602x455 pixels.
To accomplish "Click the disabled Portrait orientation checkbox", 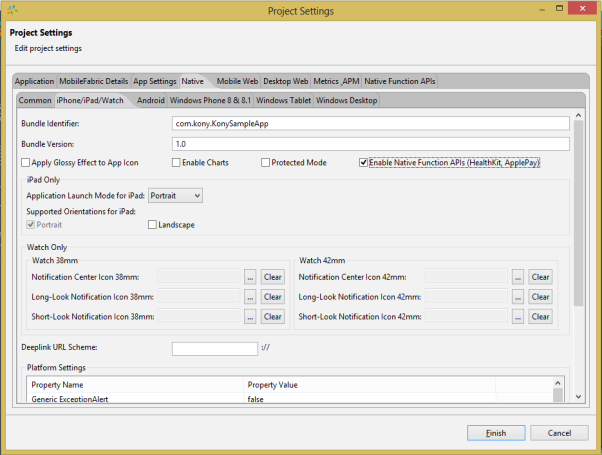I will click(30, 225).
